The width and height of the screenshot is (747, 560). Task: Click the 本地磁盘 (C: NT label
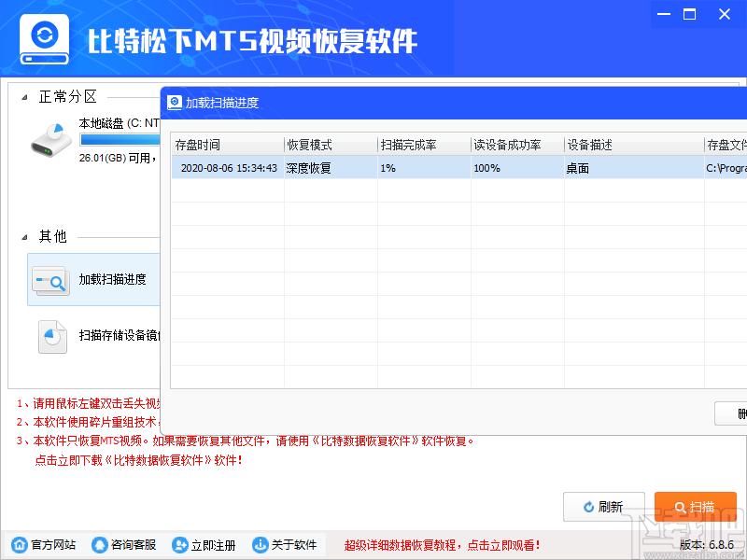120,123
